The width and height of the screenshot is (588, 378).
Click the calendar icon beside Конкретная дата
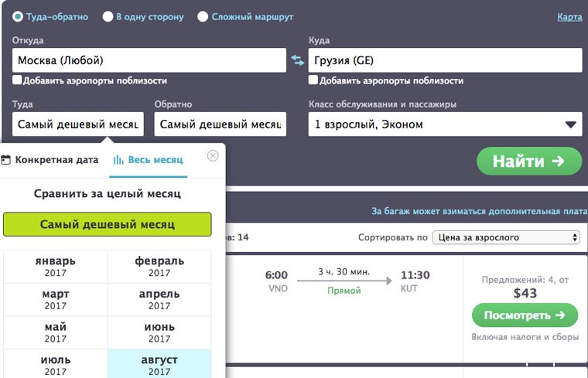(5, 160)
